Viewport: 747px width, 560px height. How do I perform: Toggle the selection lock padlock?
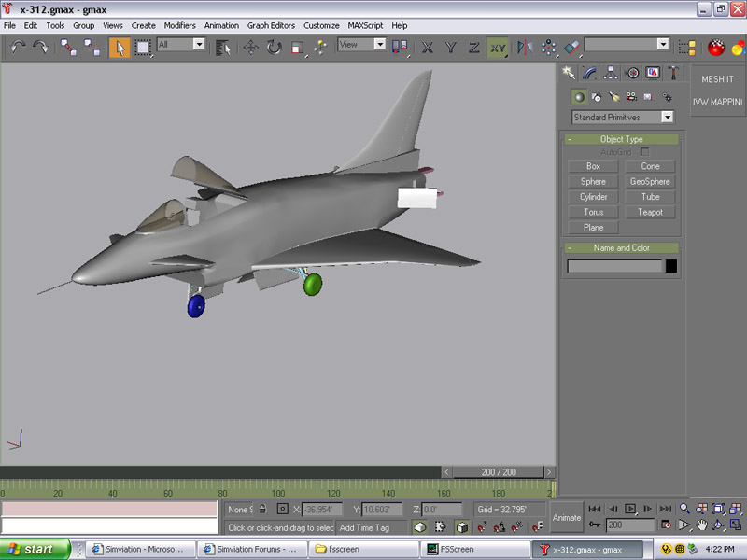[262, 509]
